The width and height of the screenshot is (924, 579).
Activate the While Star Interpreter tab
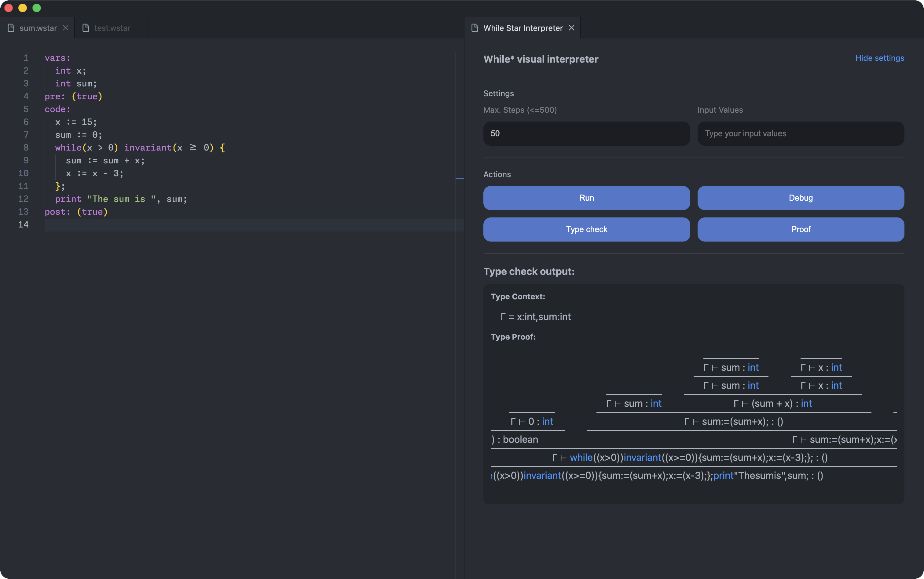(522, 28)
